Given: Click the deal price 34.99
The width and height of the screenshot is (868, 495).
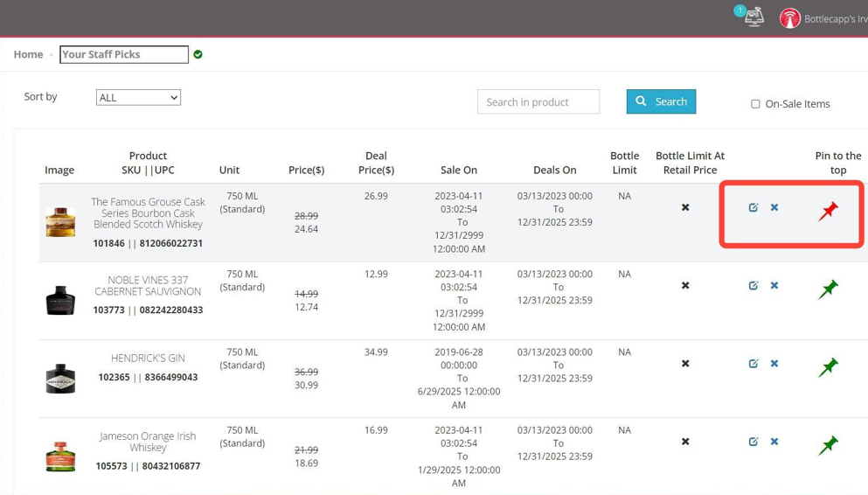Looking at the screenshot, I should (376, 352).
